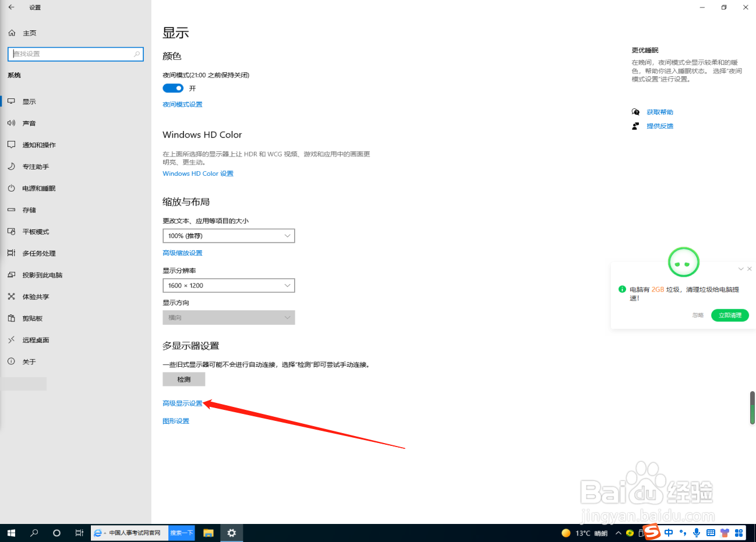Viewport: 756px width, 542px height.
Task: Toggle the 中 Chinese input mode
Action: click(x=669, y=533)
